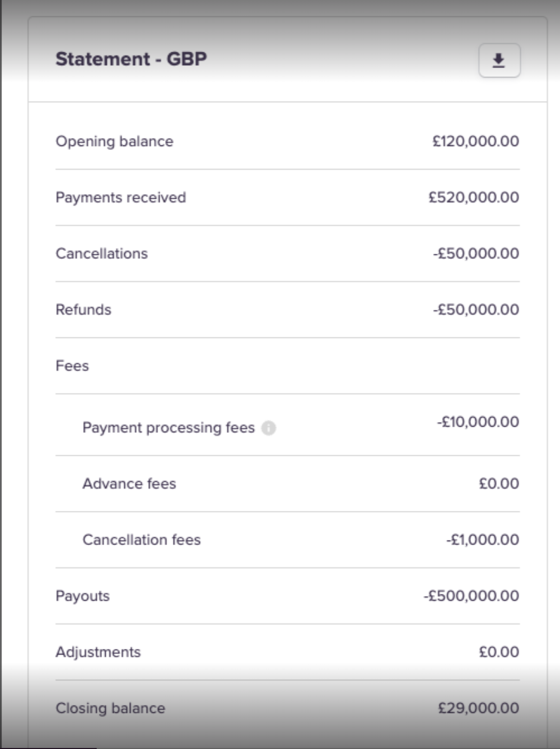Select the Payment processing fees label
Screen dimensions: 560x749
pos(169,427)
